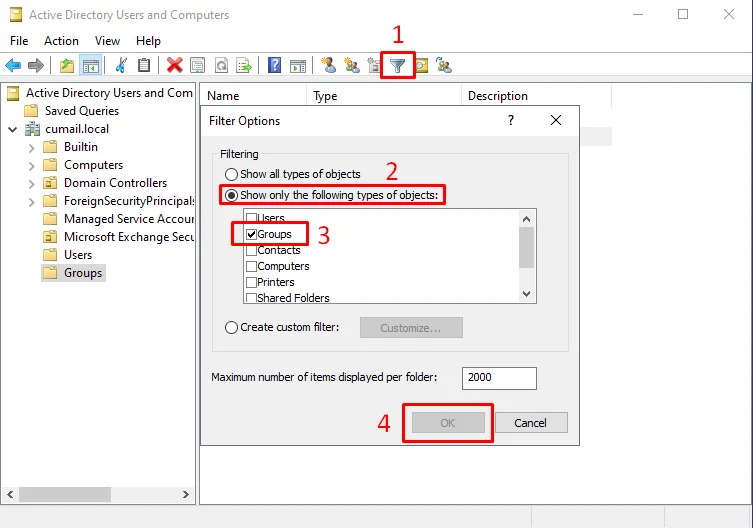This screenshot has width=753, height=528.
Task: Click the maximum items field showing 2000
Action: 499,378
